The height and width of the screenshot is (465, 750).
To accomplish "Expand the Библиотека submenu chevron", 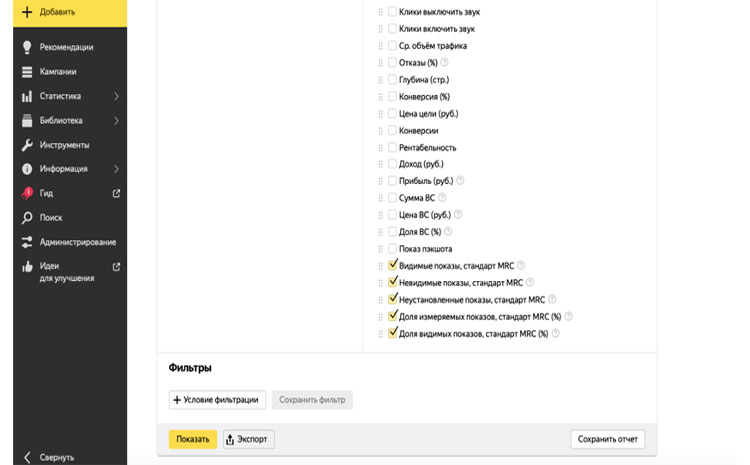I will 116,121.
